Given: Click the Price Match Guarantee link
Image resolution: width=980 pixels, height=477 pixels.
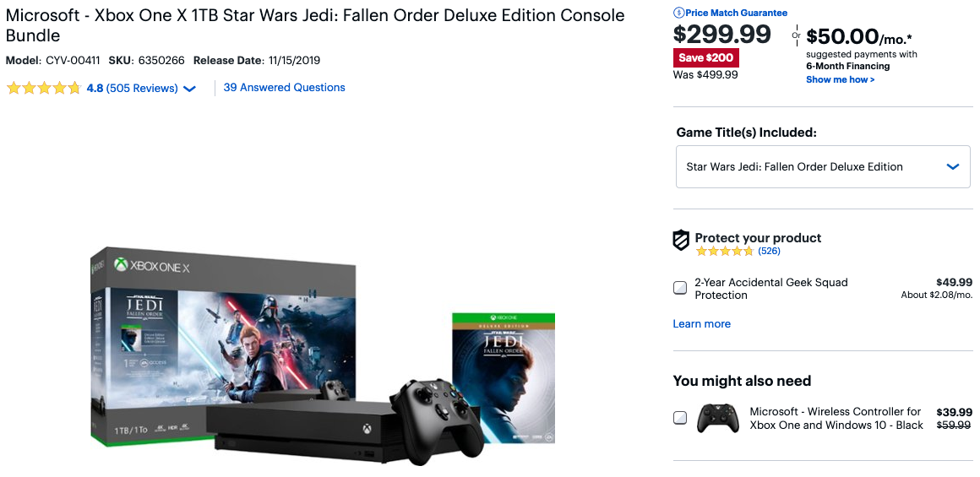Looking at the screenshot, I should click(x=736, y=13).
